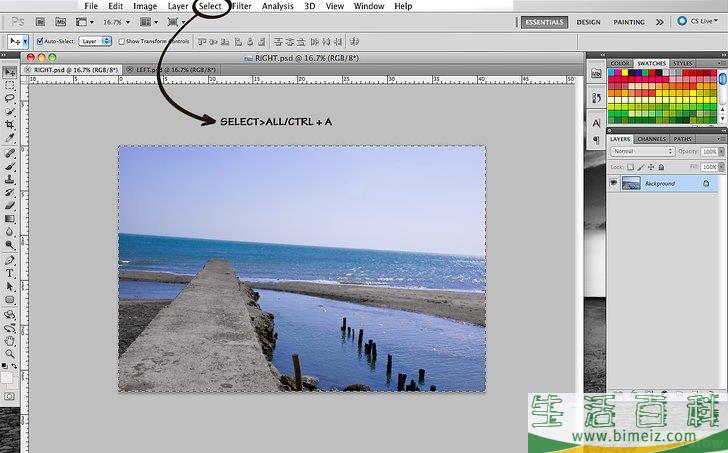The width and height of the screenshot is (728, 453).
Task: Disable the Auto-Select checkbox
Action: coord(40,41)
